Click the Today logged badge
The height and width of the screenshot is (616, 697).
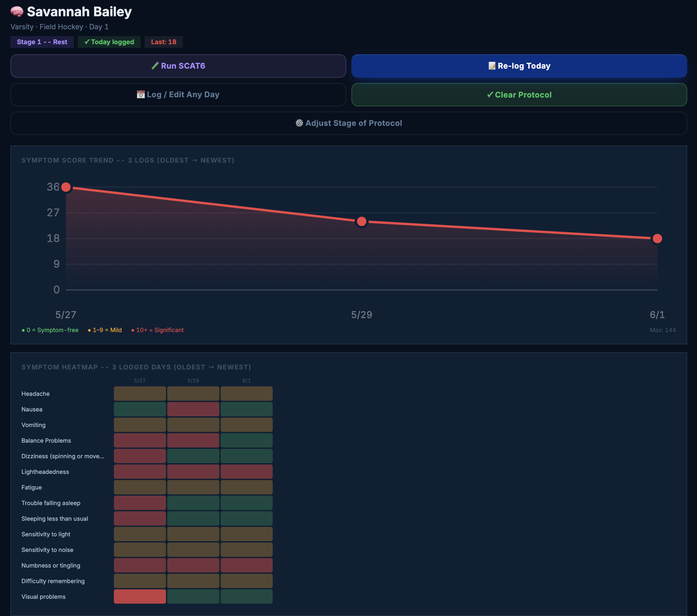click(x=109, y=42)
